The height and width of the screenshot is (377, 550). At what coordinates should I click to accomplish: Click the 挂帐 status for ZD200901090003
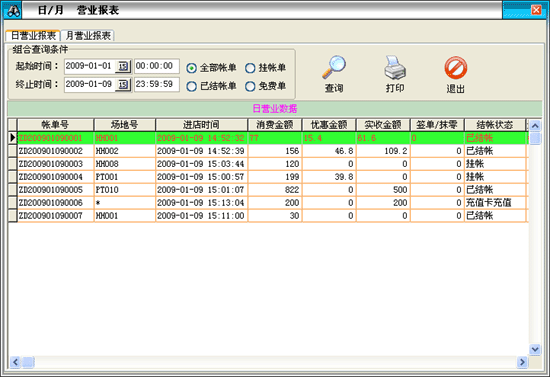tap(495, 164)
